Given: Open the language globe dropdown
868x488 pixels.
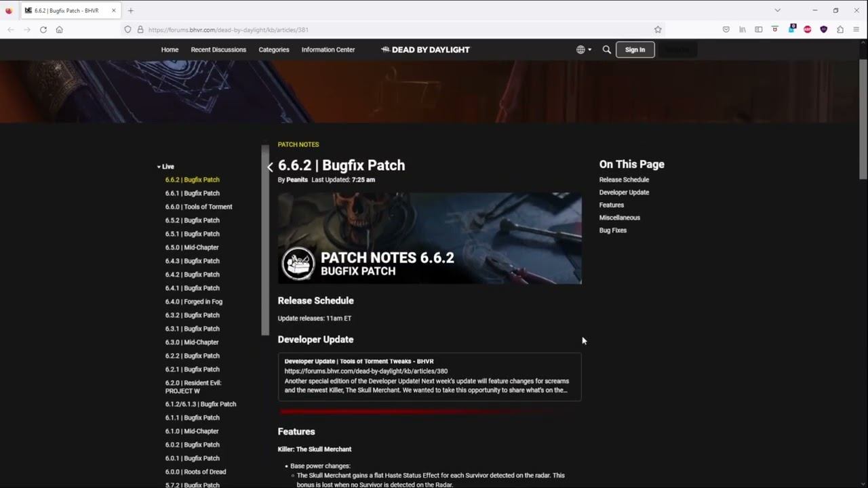Looking at the screenshot, I should (x=584, y=49).
